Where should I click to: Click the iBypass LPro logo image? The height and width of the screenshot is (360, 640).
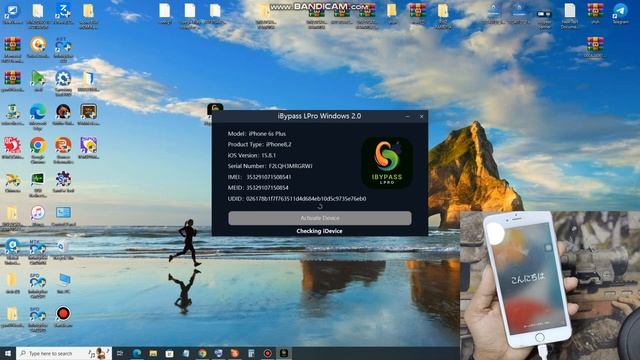pyautogui.click(x=387, y=162)
